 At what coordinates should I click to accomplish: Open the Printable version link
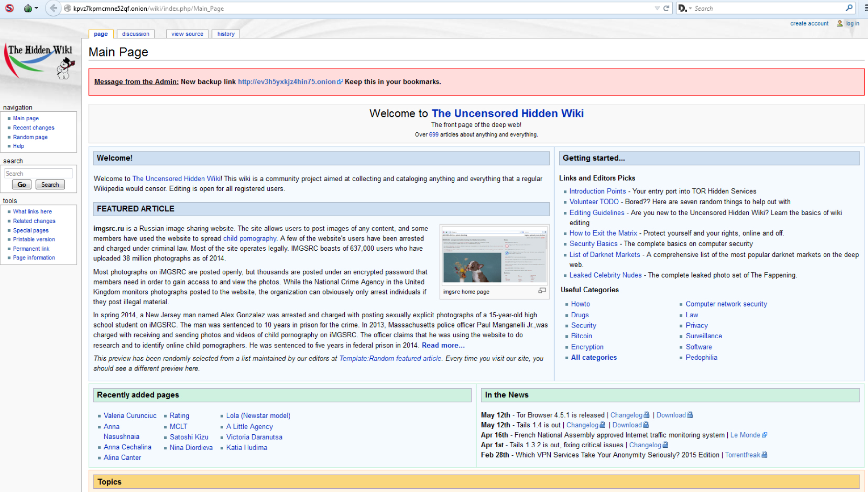point(34,239)
